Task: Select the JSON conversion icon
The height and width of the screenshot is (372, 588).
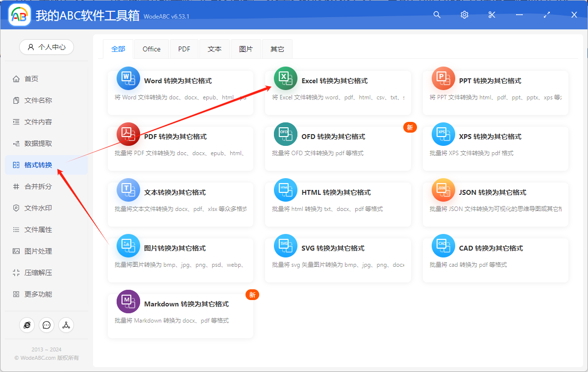Action: pyautogui.click(x=443, y=190)
